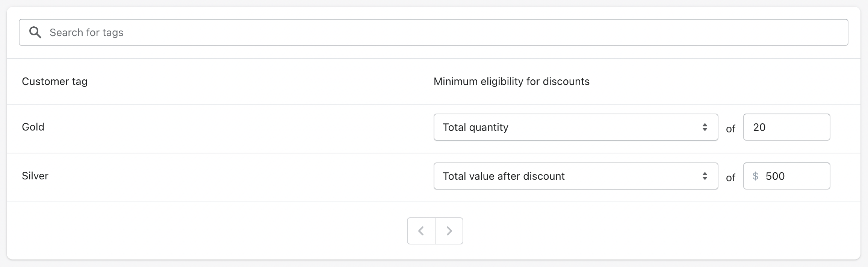
Task: Click the Gold minimum quantity field showing 20
Action: (x=786, y=127)
